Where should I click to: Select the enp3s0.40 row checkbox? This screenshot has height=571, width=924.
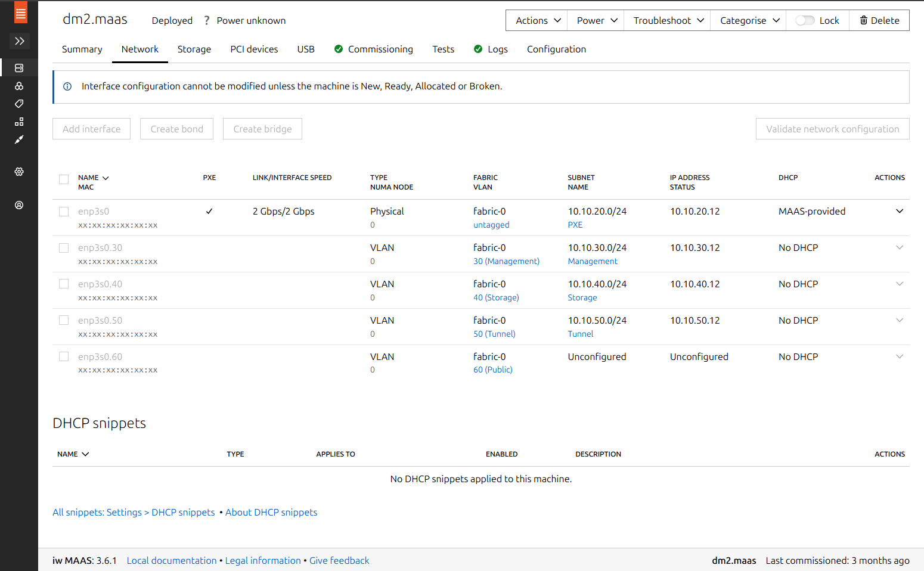(64, 284)
